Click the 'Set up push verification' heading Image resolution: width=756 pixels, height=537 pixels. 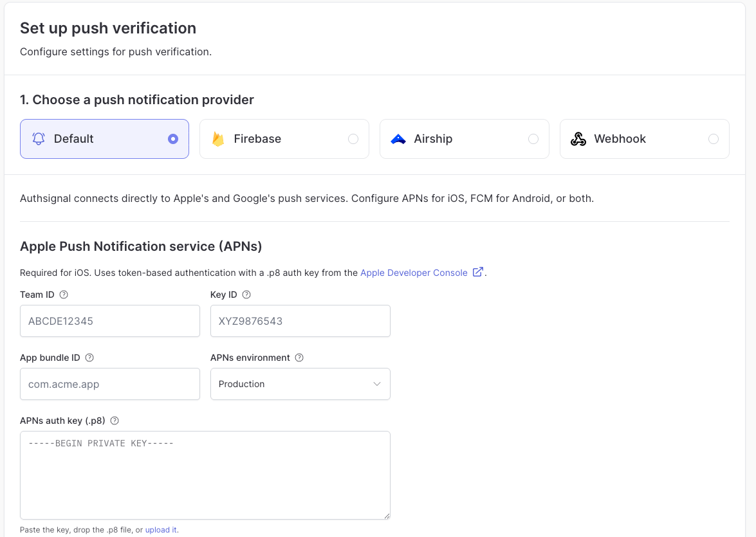tap(108, 28)
